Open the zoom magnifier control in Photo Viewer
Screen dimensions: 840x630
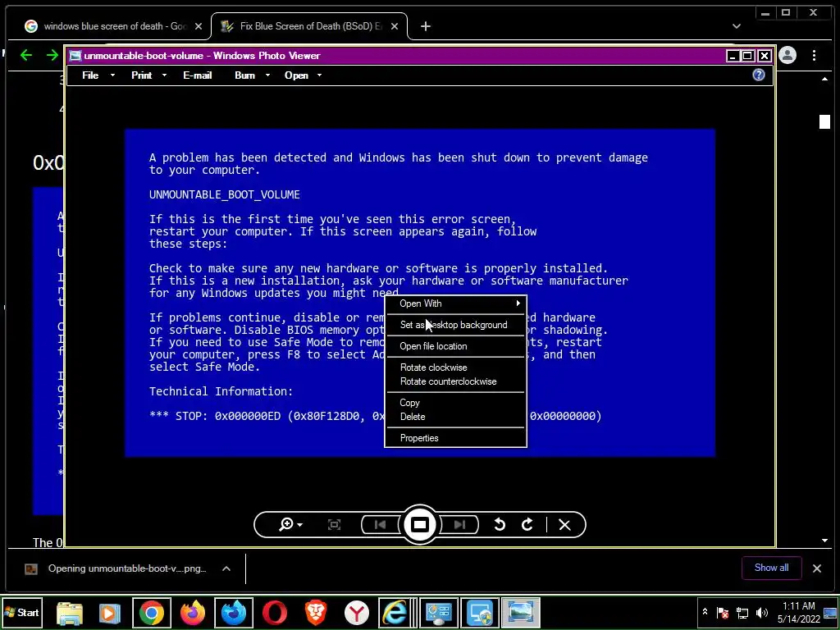pos(290,524)
